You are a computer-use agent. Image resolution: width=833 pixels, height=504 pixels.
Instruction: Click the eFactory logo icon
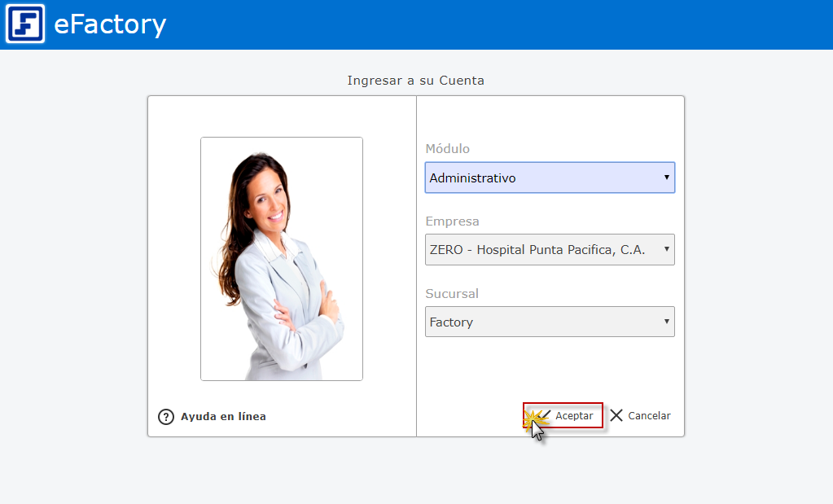pyautogui.click(x=25, y=24)
